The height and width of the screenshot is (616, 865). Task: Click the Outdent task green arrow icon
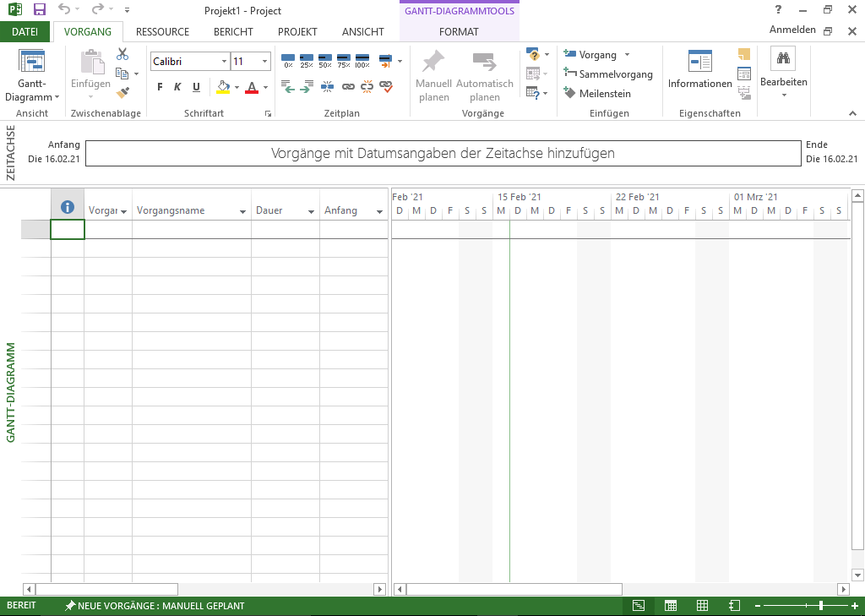pos(287,86)
